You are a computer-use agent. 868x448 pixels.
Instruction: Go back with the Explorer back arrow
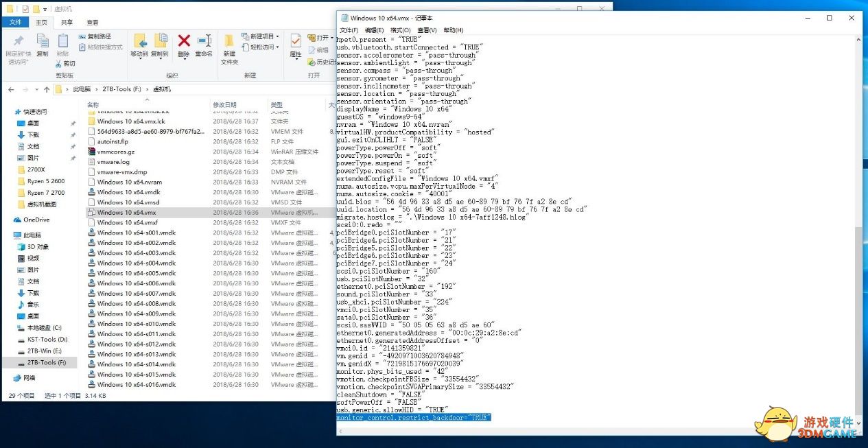(x=10, y=89)
